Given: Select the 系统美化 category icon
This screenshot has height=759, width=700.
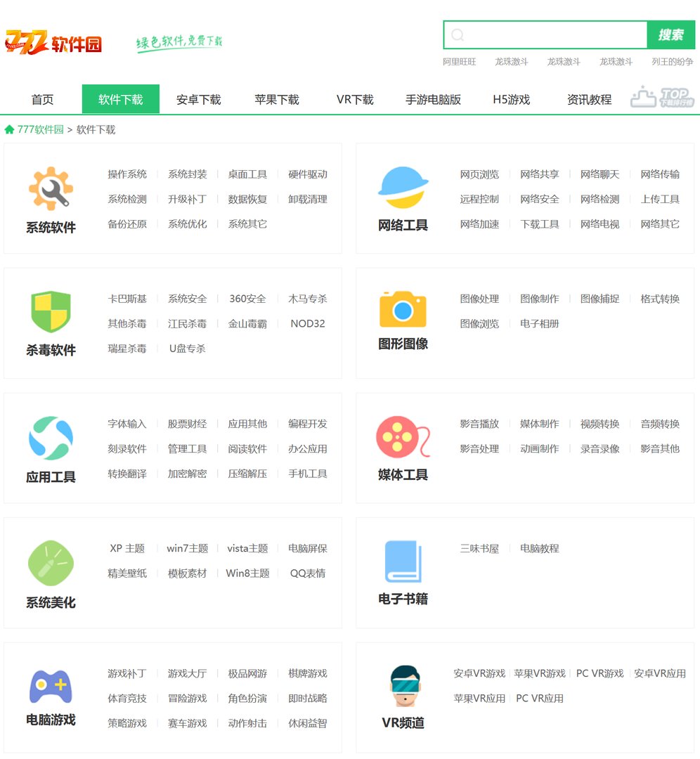Looking at the screenshot, I should click(x=50, y=562).
